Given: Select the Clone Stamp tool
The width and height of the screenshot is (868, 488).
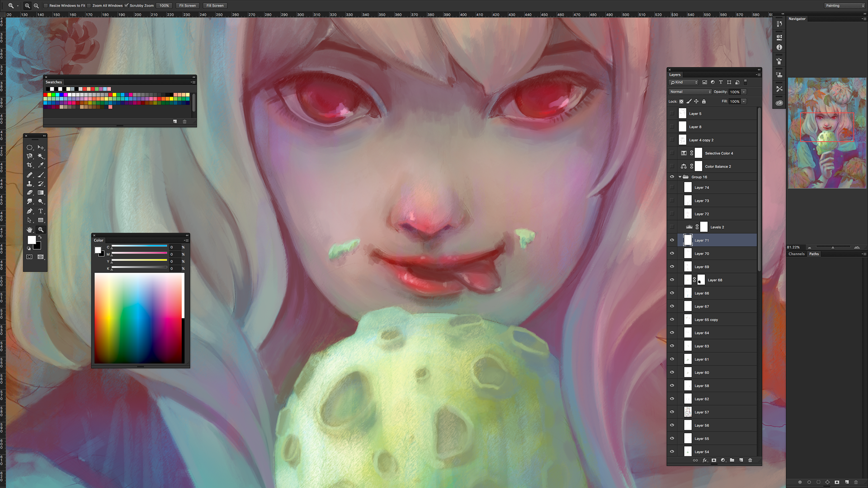Looking at the screenshot, I should (x=29, y=184).
